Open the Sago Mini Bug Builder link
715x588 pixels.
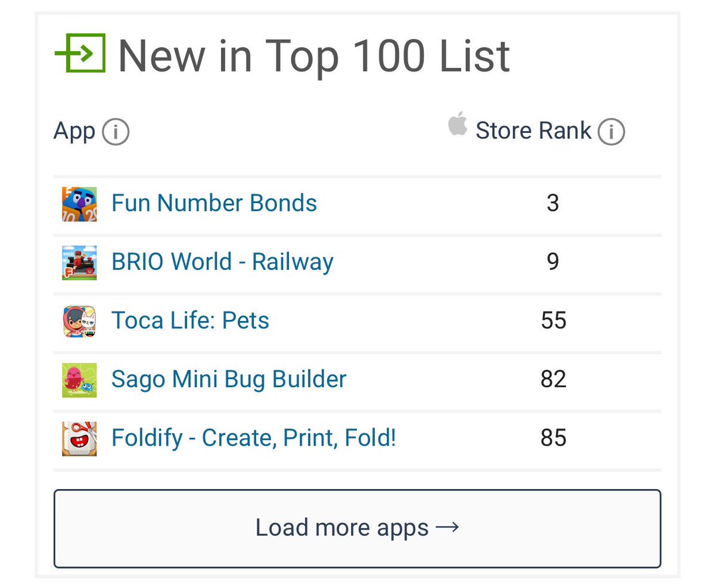tap(229, 379)
